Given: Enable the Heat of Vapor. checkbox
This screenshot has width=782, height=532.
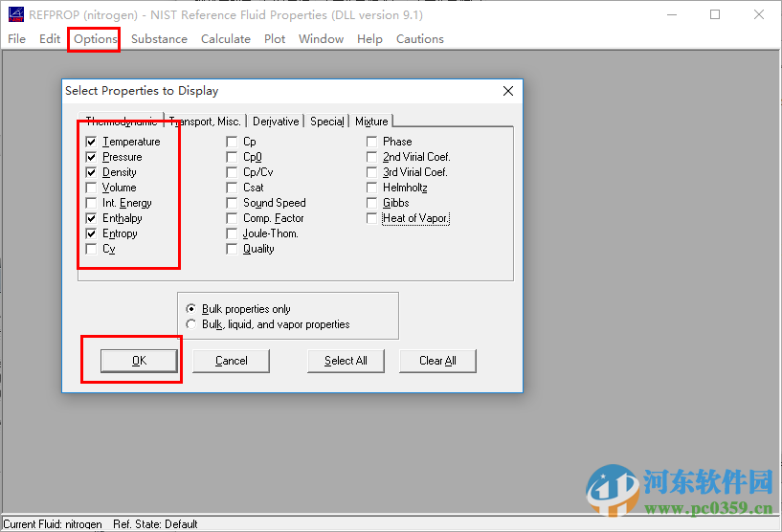Looking at the screenshot, I should coord(371,218).
